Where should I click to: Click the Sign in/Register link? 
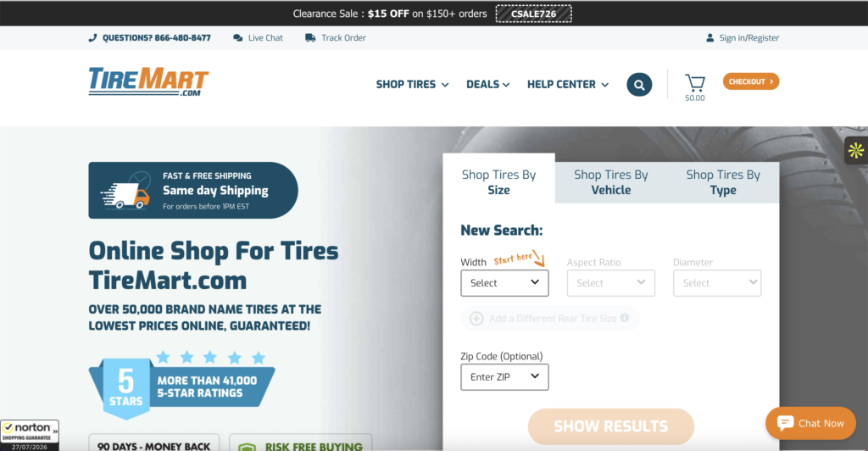coord(749,37)
